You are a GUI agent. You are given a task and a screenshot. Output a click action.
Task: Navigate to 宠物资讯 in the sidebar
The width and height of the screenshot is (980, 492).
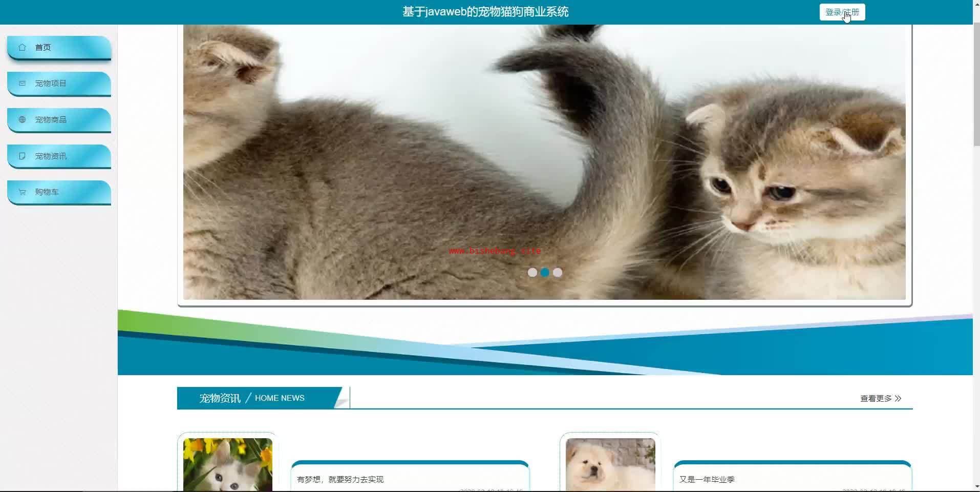coord(59,156)
